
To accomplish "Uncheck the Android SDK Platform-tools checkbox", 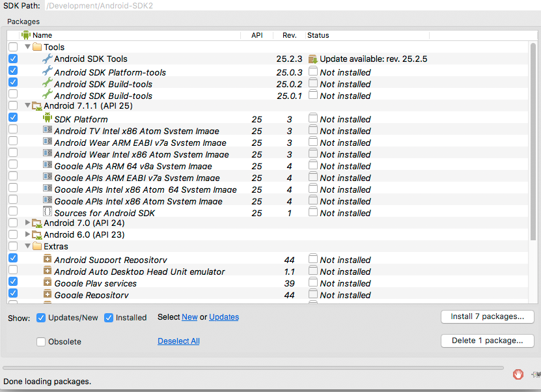I will tap(13, 70).
